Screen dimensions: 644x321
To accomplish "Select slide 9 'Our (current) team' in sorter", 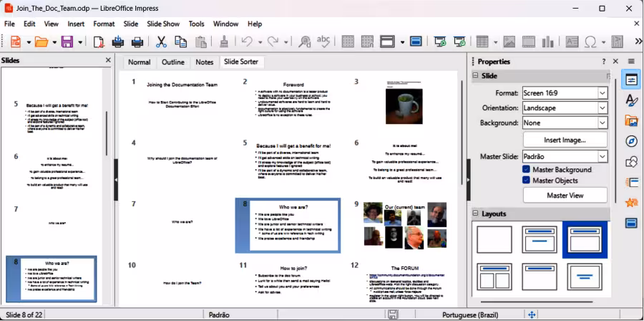I will click(405, 226).
